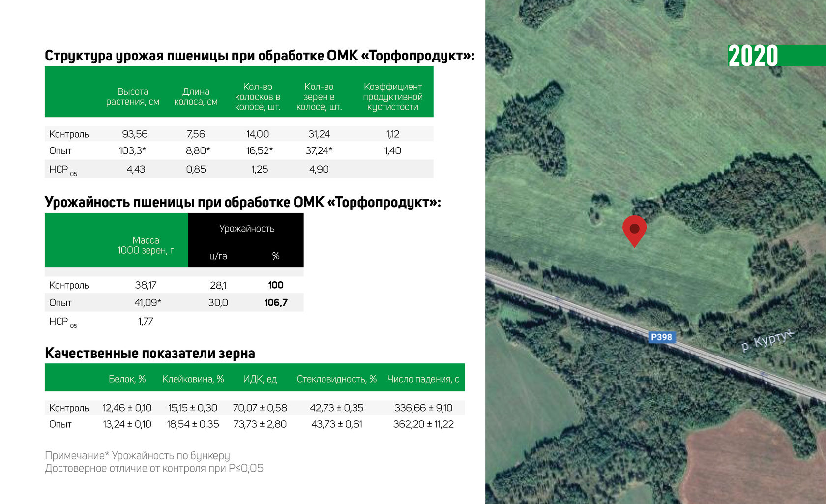This screenshot has height=504, width=826.
Task: Click heading 'Качественные показатели зерна'
Action: [x=150, y=353]
